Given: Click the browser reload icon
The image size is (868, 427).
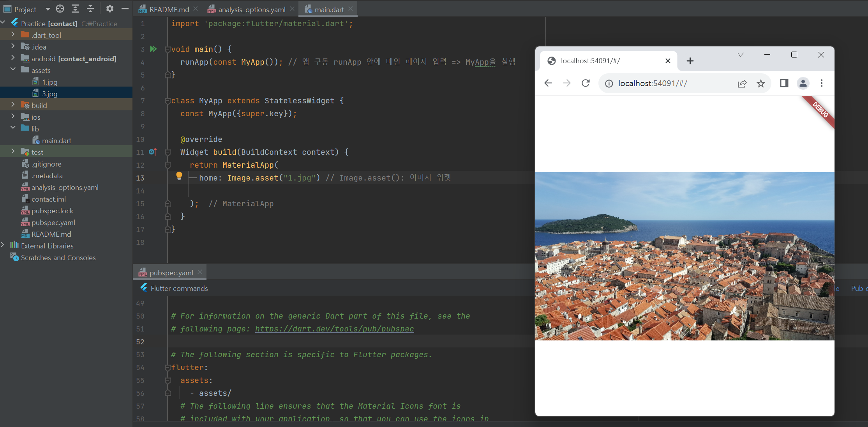Looking at the screenshot, I should click(586, 83).
